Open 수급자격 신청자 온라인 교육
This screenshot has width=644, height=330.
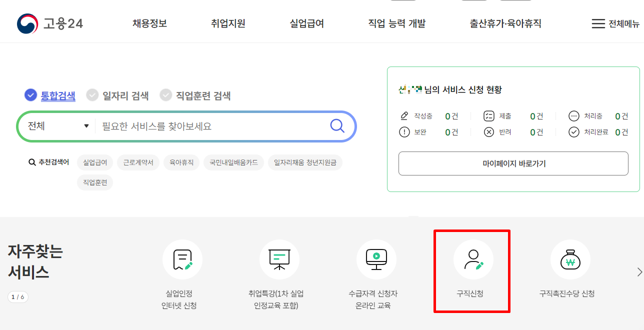(376, 259)
